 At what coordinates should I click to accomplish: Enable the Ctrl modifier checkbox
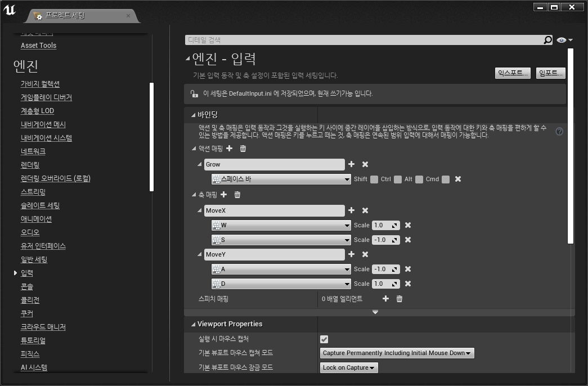click(x=398, y=179)
